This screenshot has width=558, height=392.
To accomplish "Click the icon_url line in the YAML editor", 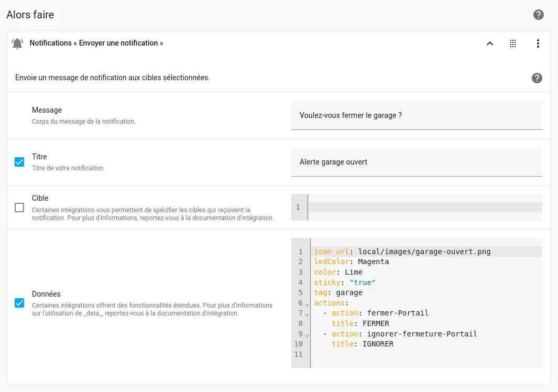I will 402,252.
